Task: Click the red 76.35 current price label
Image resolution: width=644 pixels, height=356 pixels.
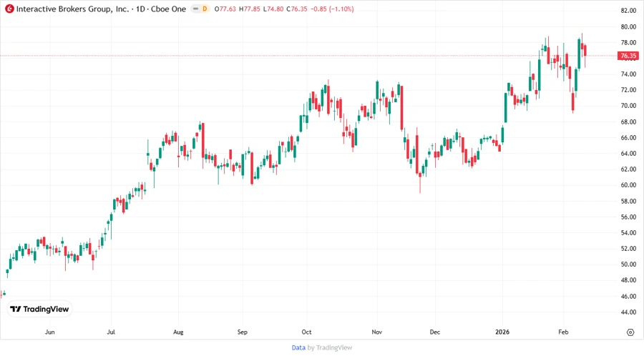Action: coord(628,56)
